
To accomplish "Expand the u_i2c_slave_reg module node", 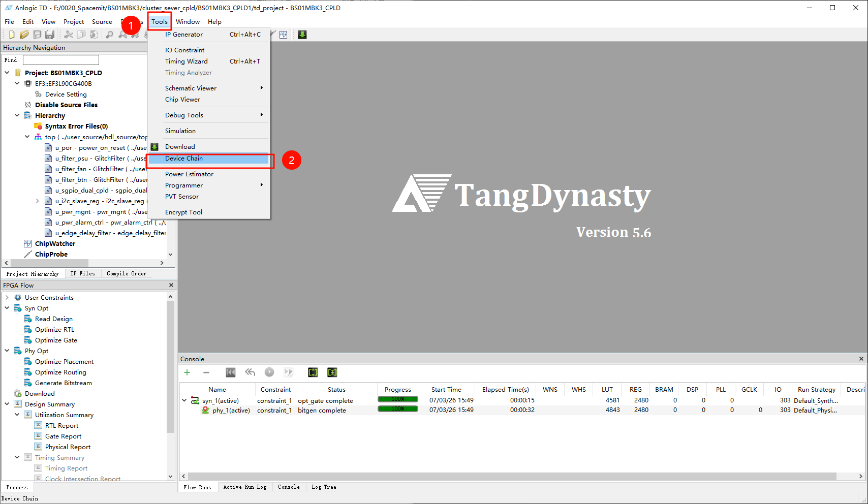I will click(38, 201).
